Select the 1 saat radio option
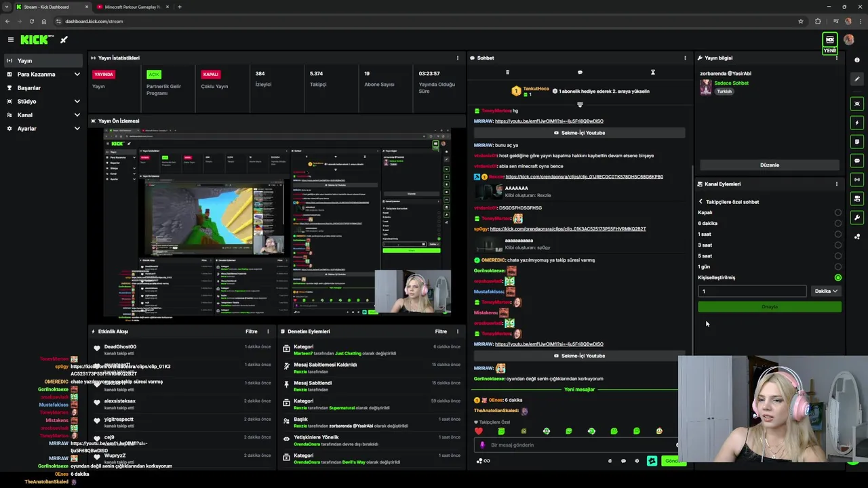 (x=838, y=234)
